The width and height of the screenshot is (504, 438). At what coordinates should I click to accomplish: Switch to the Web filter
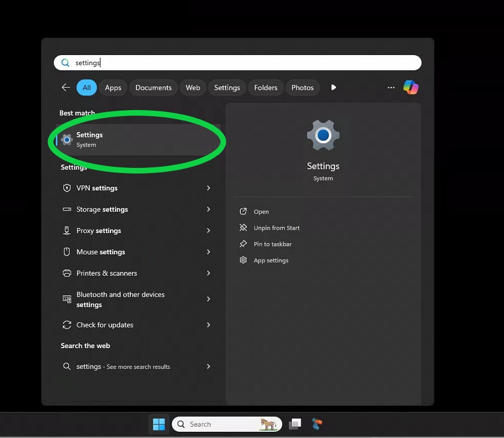(193, 88)
